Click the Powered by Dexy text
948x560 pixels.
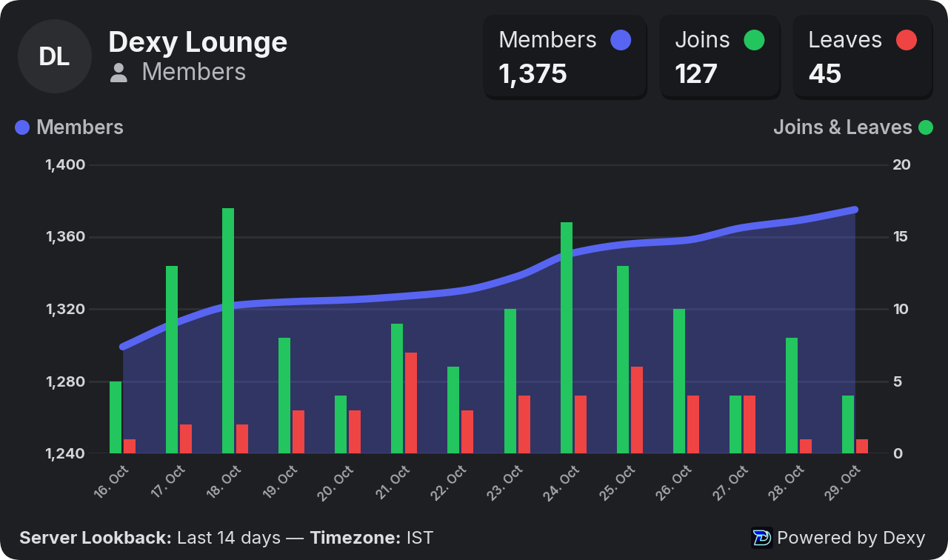(x=851, y=538)
